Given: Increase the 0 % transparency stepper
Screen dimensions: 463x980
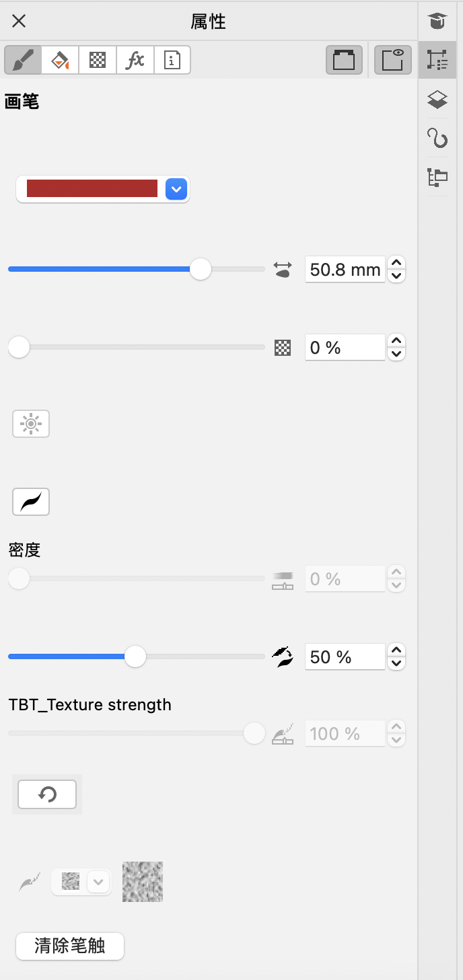Looking at the screenshot, I should coord(397,342).
